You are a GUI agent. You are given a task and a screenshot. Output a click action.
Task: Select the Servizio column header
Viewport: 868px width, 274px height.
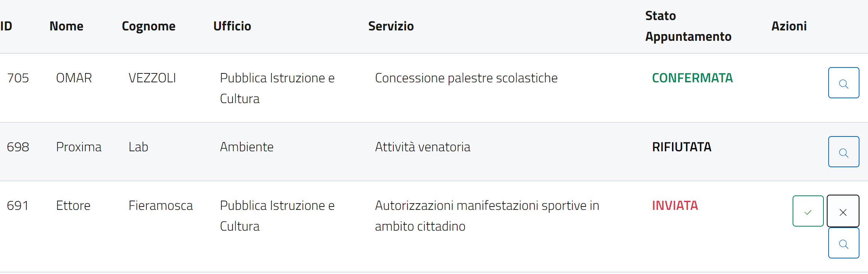coord(391,26)
